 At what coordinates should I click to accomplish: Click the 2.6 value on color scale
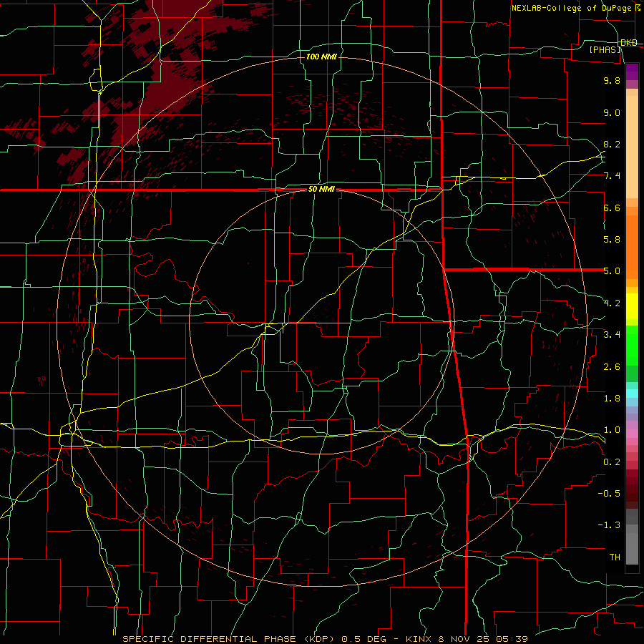(612, 367)
